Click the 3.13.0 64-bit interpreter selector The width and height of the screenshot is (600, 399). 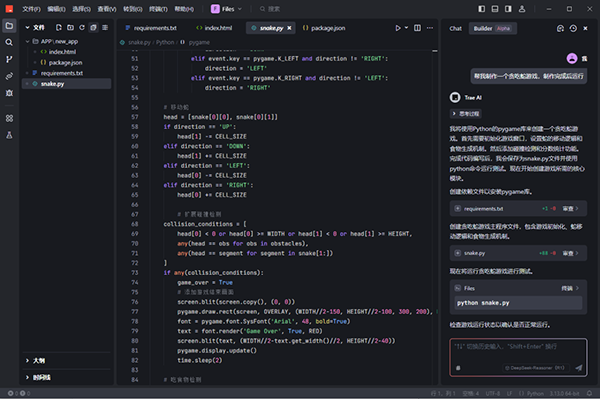pyautogui.click(x=564, y=393)
